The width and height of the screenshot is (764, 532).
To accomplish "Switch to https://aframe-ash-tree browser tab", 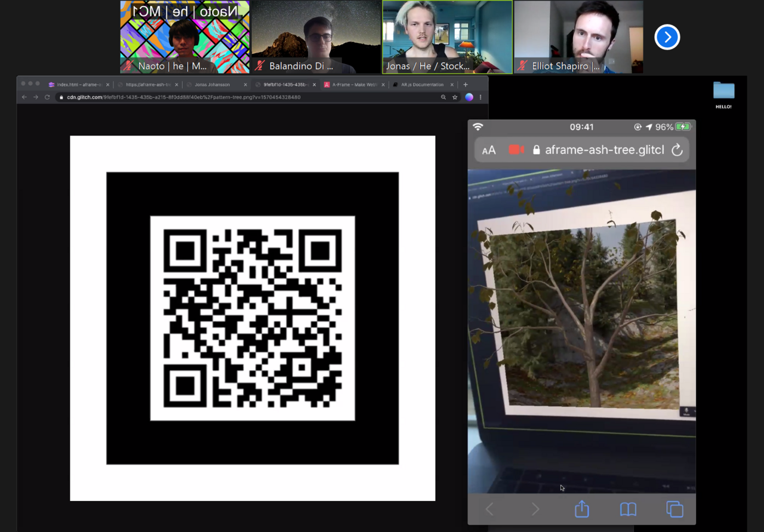I will click(147, 85).
